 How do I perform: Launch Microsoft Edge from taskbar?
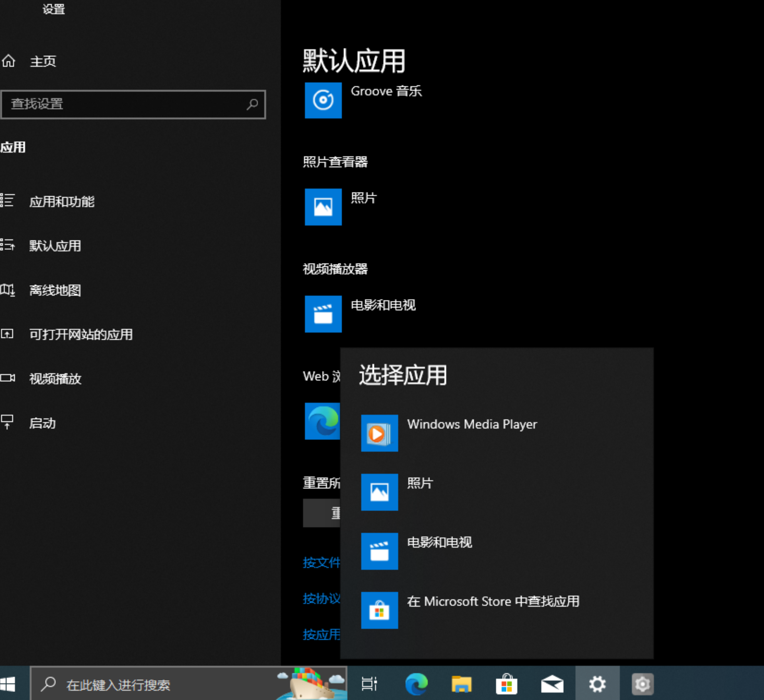[x=417, y=684]
